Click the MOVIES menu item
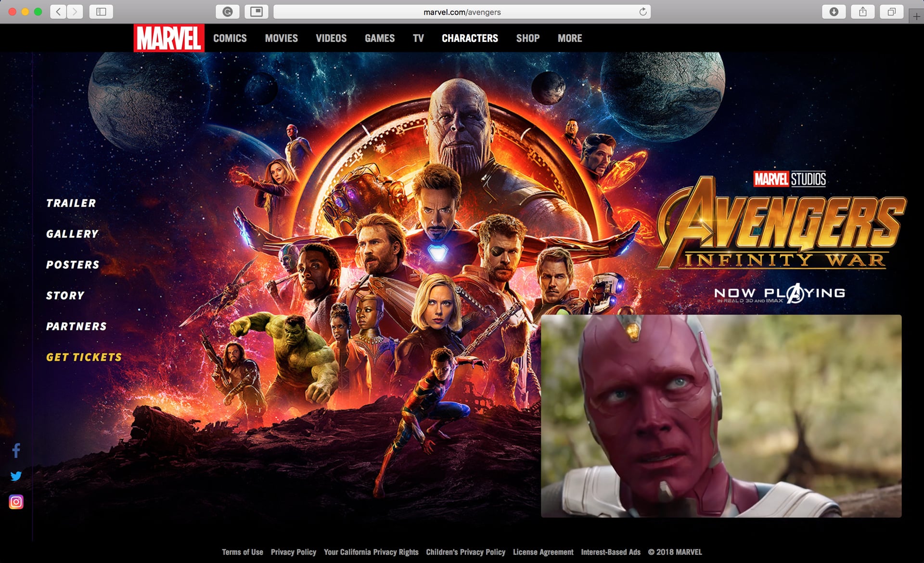 tap(281, 39)
